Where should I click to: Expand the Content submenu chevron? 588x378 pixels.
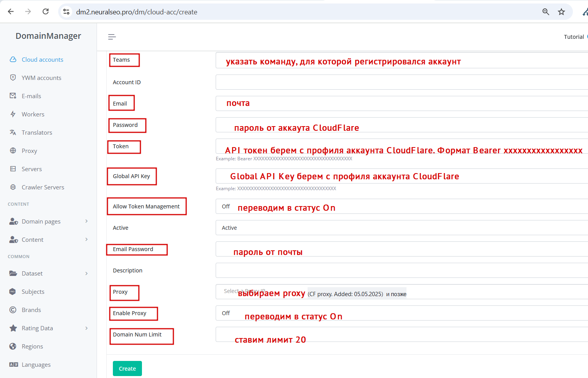pos(86,239)
